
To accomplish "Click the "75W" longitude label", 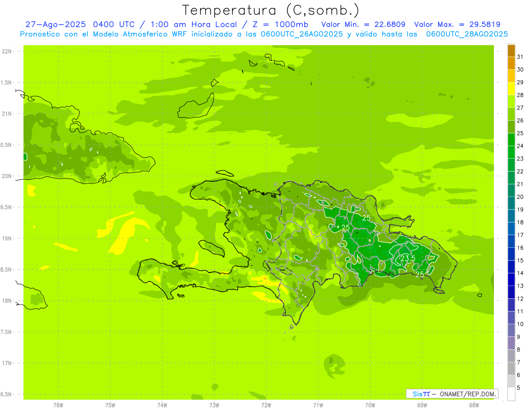I will tap(110, 405).
